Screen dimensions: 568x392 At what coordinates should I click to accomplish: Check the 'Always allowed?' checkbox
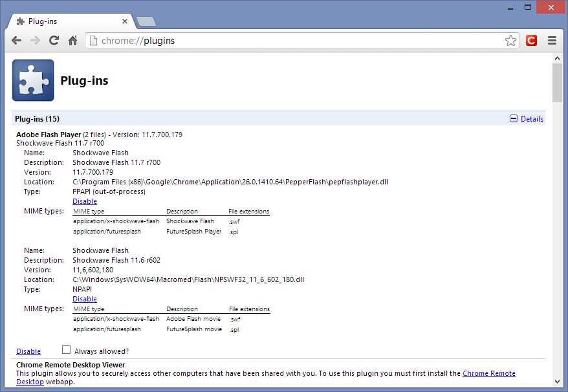[x=66, y=349]
